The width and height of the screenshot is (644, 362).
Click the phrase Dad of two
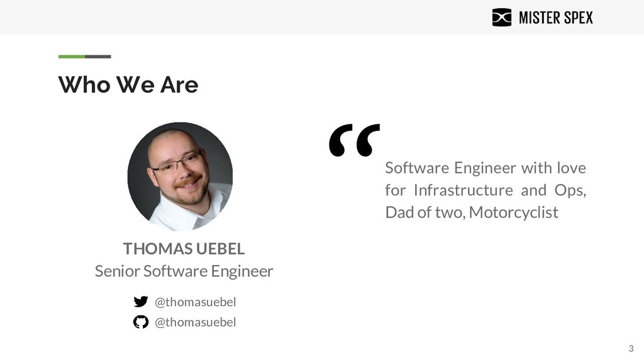tap(425, 212)
